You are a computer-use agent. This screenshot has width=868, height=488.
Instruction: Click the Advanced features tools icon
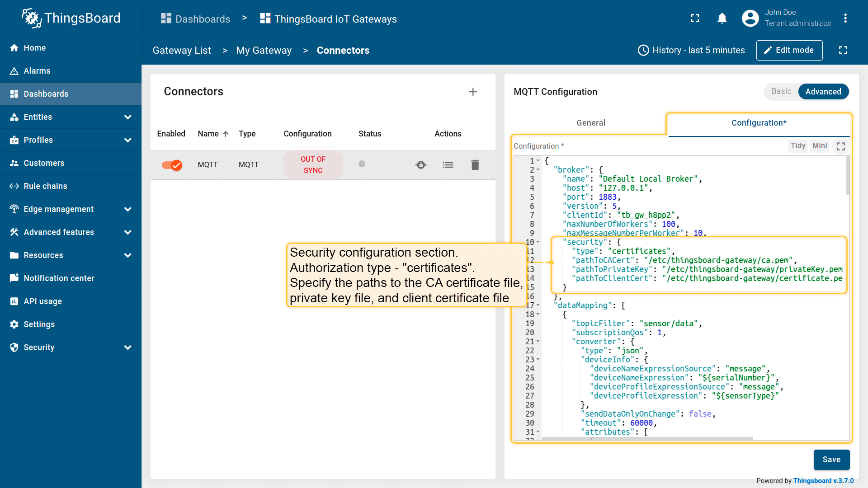pos(14,232)
